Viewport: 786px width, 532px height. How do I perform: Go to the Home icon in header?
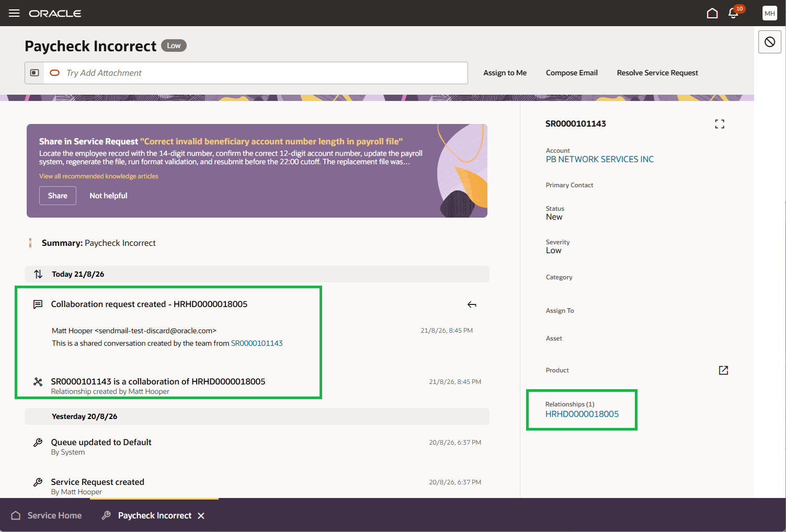coord(712,13)
